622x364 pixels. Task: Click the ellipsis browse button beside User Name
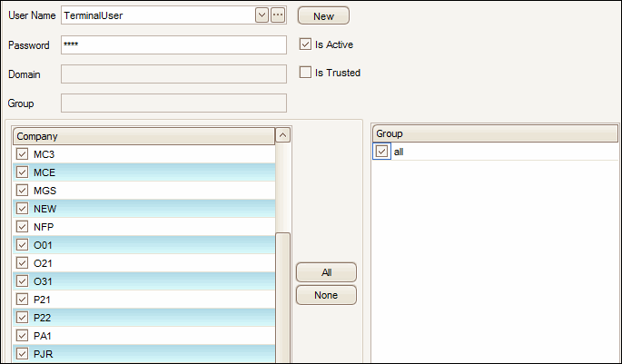coord(278,15)
